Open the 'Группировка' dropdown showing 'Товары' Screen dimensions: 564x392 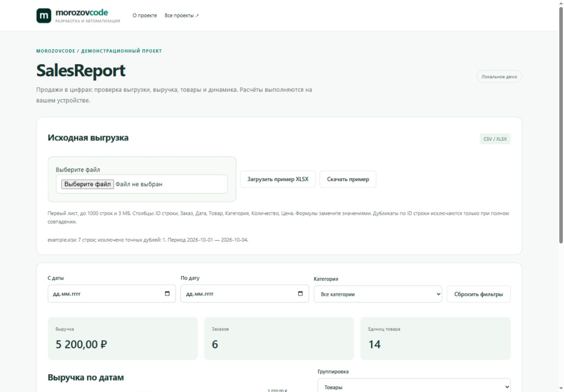[414, 386]
